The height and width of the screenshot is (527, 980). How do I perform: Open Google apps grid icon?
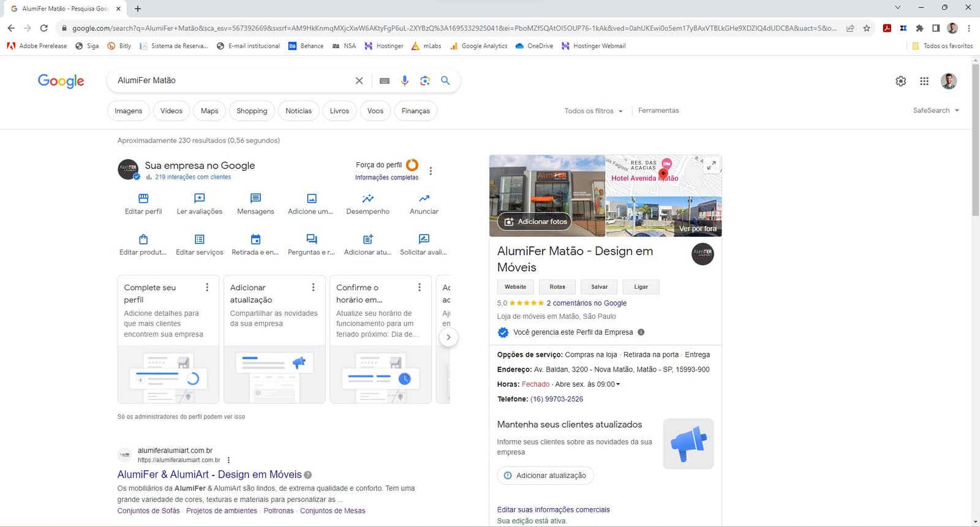click(924, 81)
